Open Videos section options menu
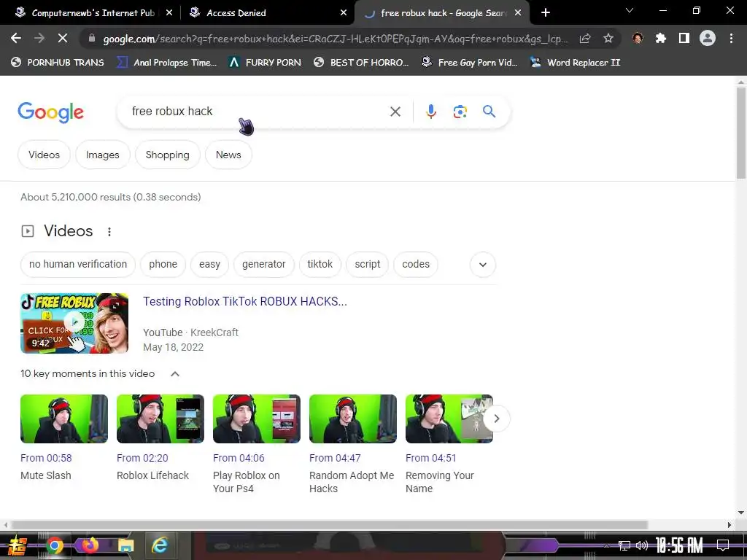Viewport: 747px width, 560px height. click(109, 231)
